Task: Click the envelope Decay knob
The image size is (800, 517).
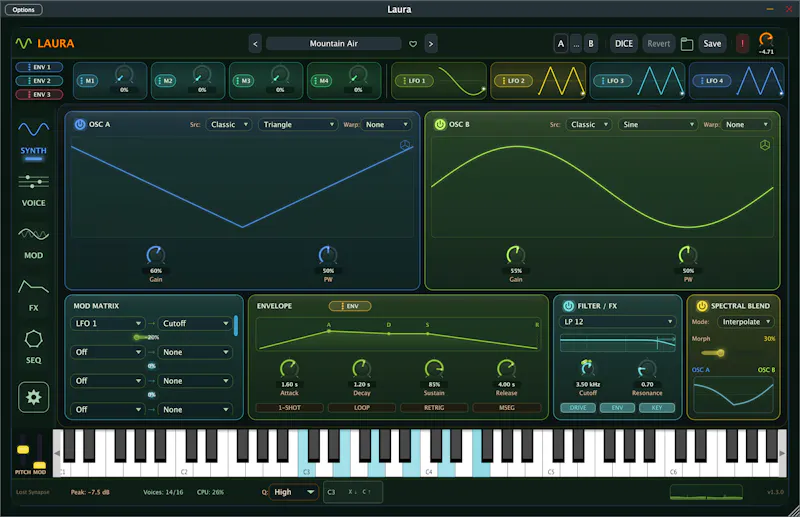Action: click(x=361, y=368)
